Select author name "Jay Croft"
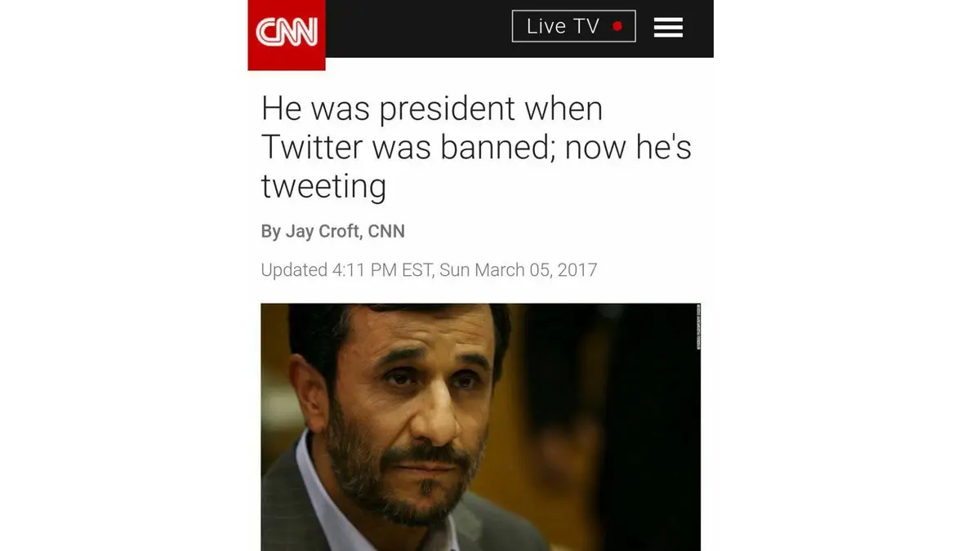Screen dimensions: 980x551 [x=322, y=231]
